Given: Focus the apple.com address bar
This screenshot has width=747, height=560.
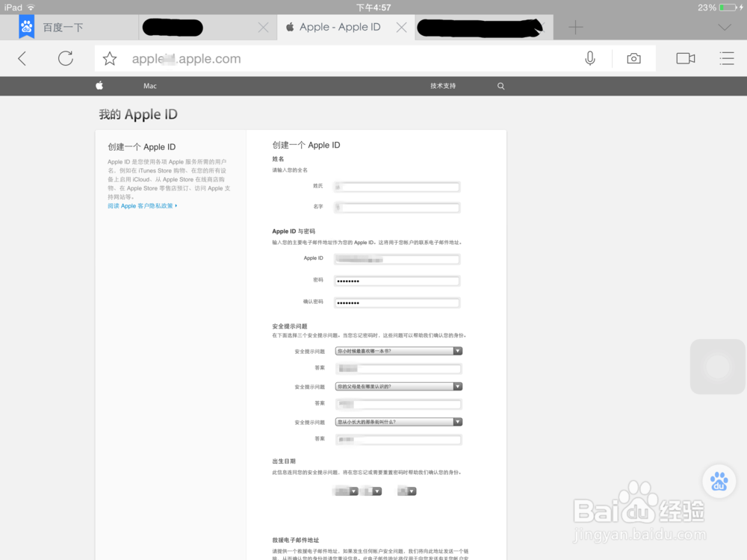Looking at the screenshot, I should click(333, 58).
